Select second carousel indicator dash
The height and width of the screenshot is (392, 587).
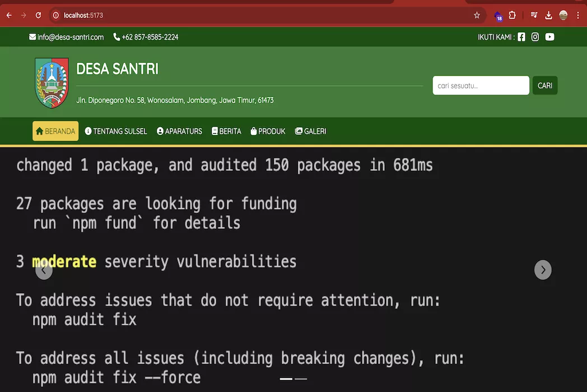tap(301, 379)
